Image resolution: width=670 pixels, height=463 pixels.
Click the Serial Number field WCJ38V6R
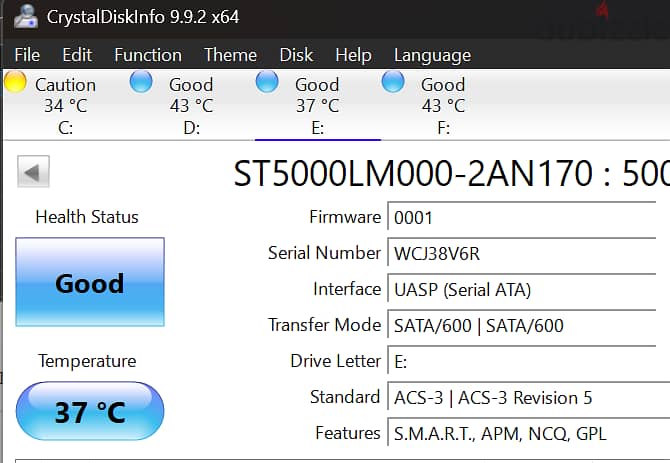tap(522, 254)
